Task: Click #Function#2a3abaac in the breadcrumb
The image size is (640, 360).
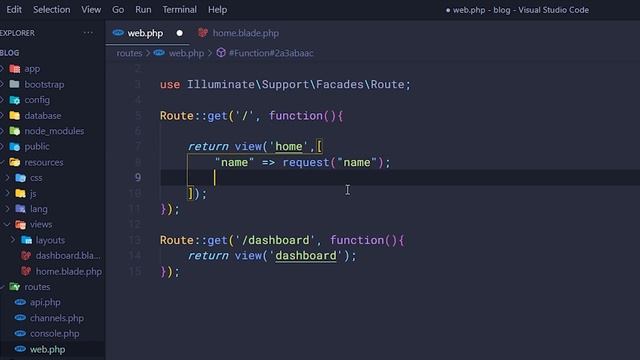Action: click(271, 53)
